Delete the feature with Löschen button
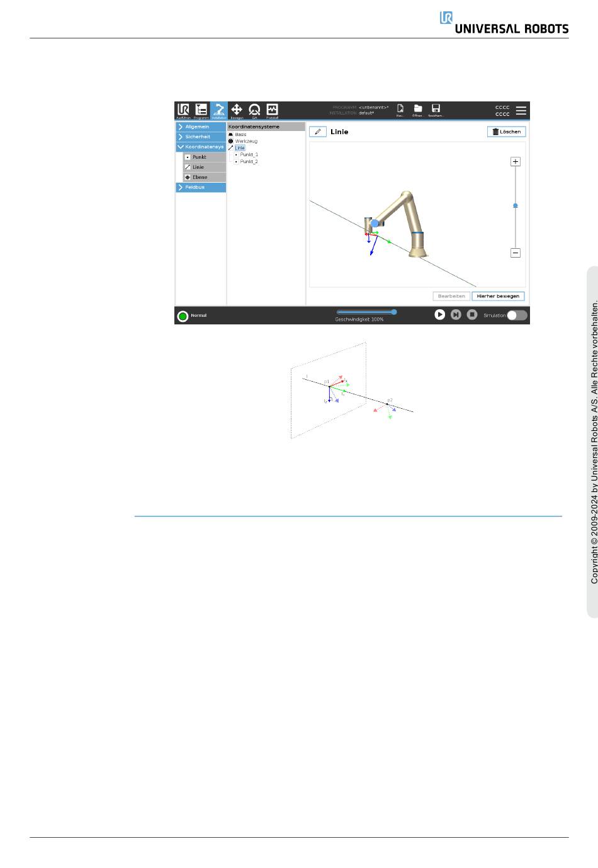The height and width of the screenshot is (868, 598). click(507, 132)
